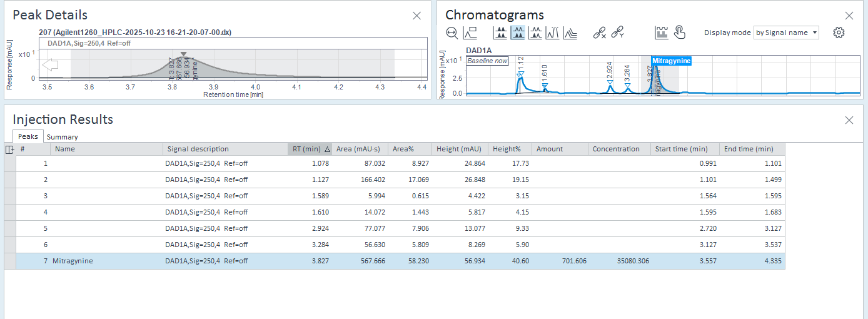Toggle the highlighted overlaid-peaks display icon

[x=518, y=33]
